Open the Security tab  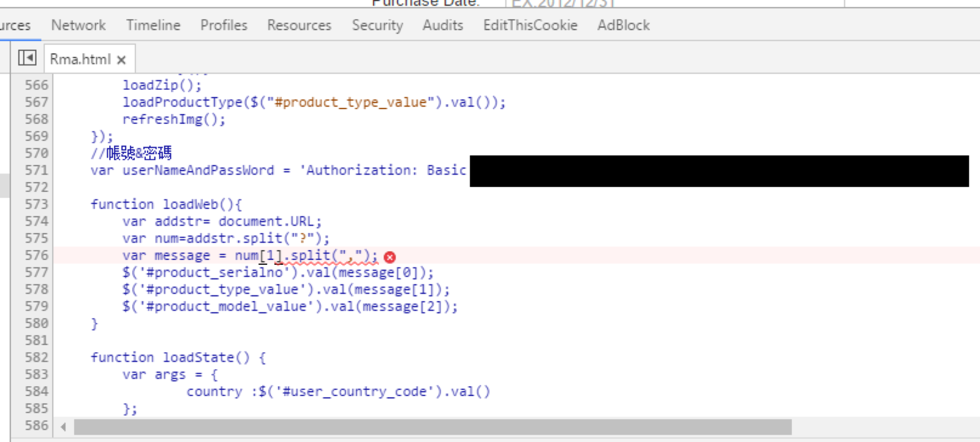(377, 25)
